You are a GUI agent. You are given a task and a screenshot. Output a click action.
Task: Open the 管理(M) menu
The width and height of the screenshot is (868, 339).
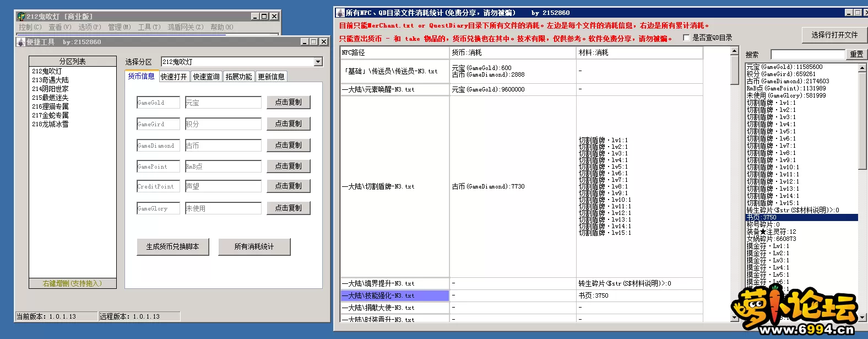click(x=119, y=27)
